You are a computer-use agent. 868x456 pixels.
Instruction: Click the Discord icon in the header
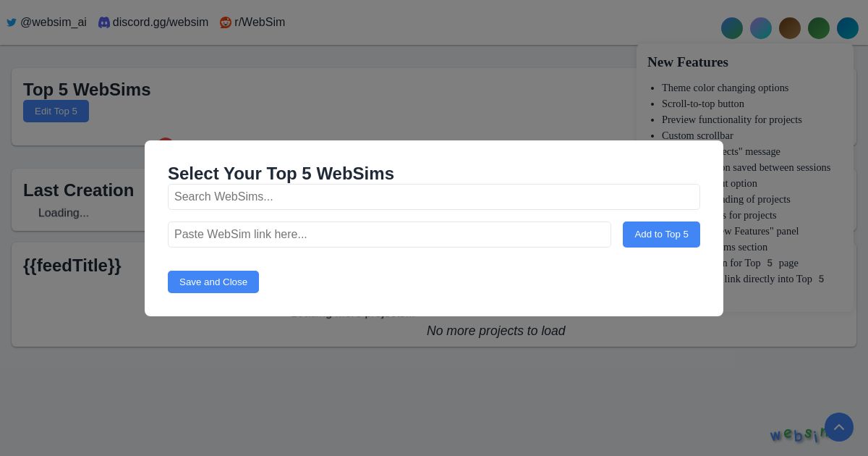tap(104, 22)
